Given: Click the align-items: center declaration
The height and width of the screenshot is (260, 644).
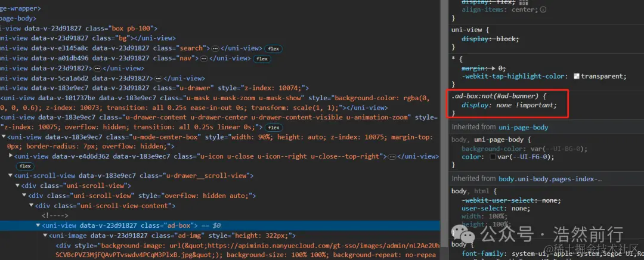Looking at the screenshot, I should point(500,10).
